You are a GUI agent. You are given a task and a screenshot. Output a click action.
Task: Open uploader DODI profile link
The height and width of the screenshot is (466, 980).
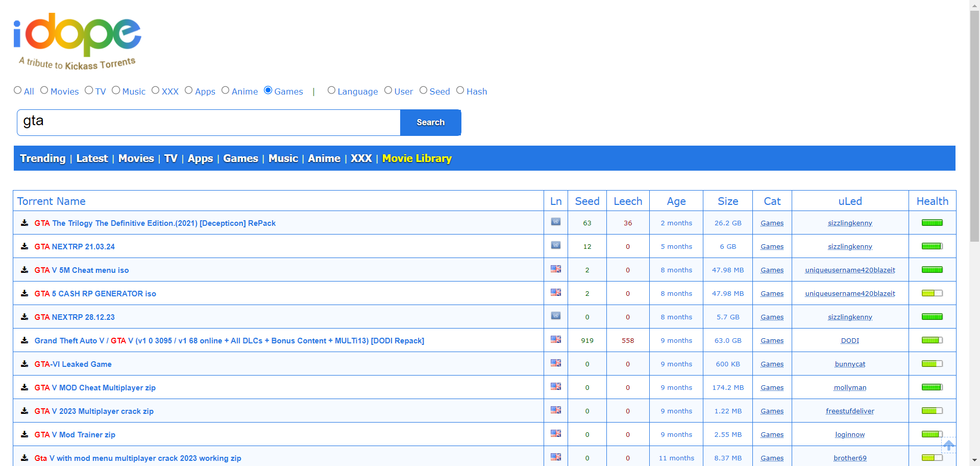coord(850,341)
